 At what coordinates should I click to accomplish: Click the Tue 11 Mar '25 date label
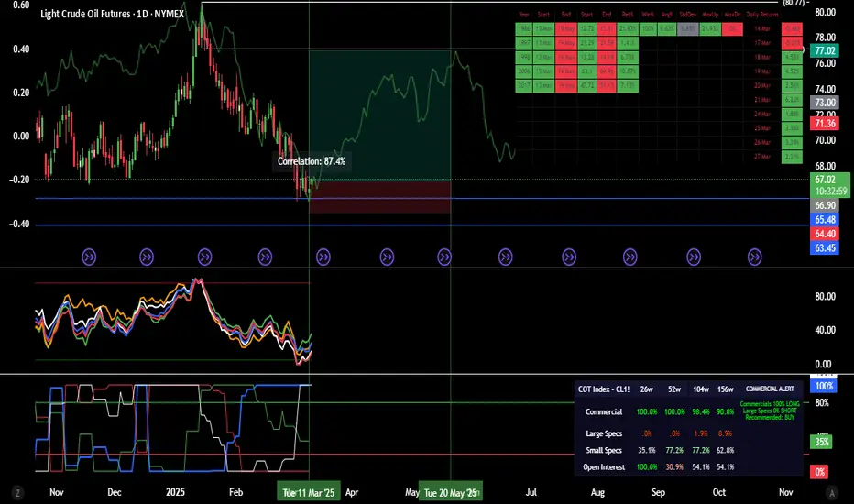click(308, 493)
